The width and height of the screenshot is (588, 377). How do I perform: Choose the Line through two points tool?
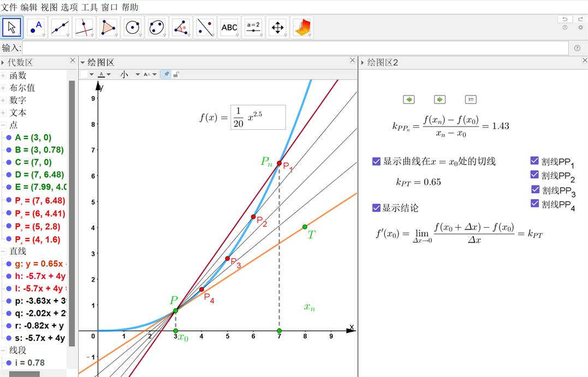pyautogui.click(x=60, y=27)
